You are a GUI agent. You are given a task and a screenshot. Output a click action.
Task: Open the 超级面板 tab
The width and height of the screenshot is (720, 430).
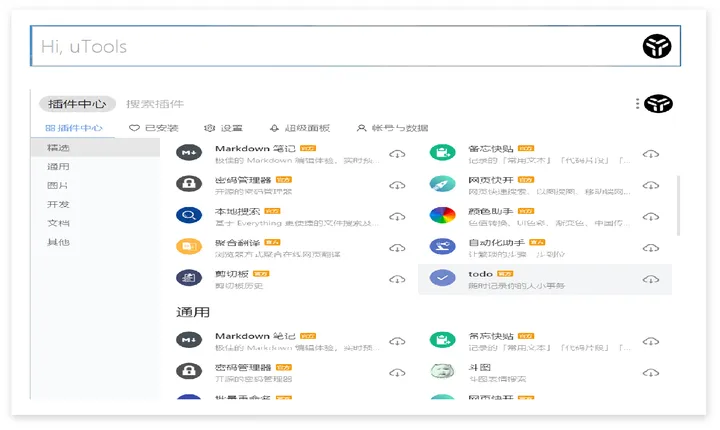tap(299, 128)
